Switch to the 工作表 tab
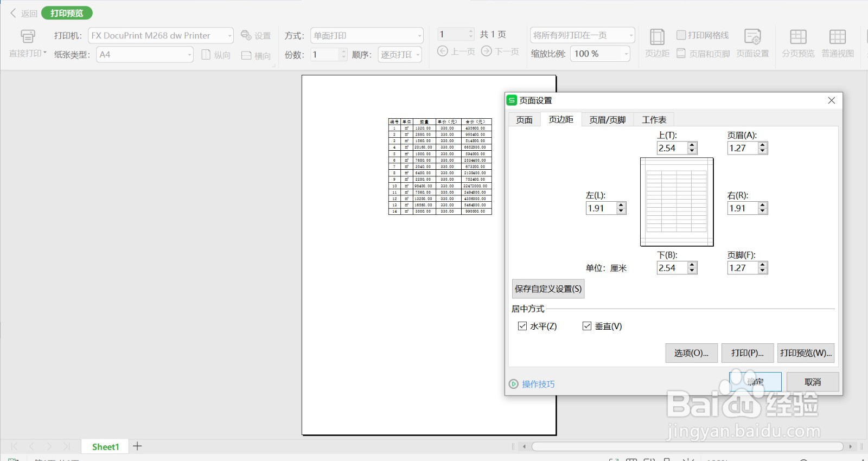This screenshot has width=868, height=461. 654,120
